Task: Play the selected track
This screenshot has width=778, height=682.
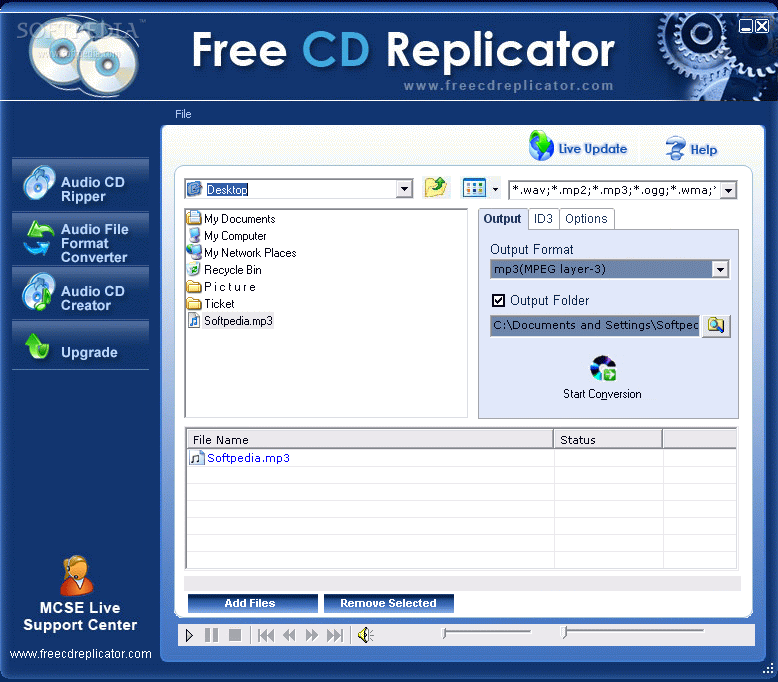Action: (189, 635)
